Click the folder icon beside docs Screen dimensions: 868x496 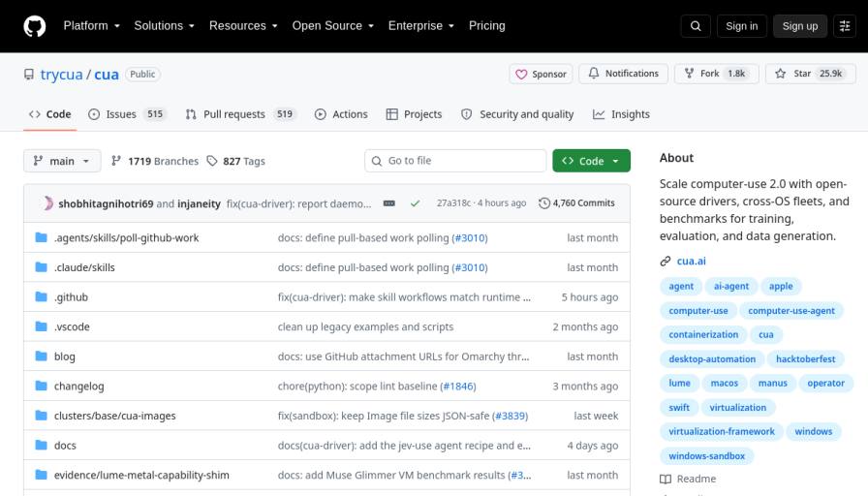[x=41, y=445]
